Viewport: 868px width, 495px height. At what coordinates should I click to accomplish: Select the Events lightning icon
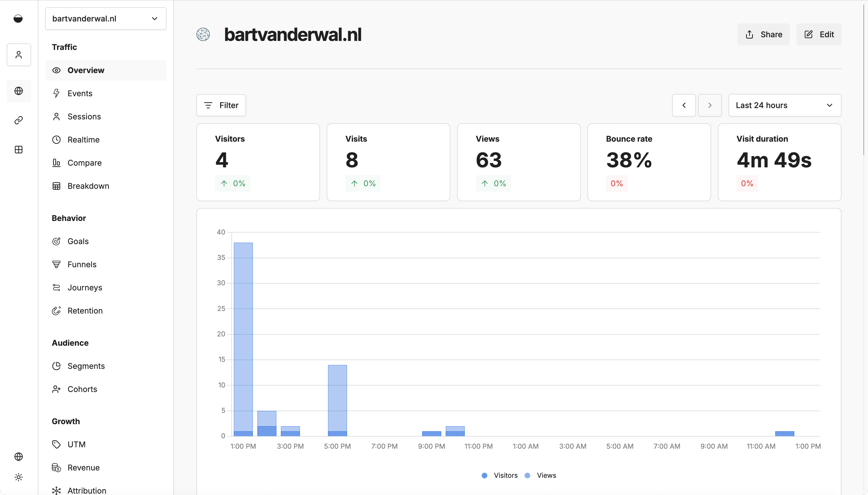(56, 93)
